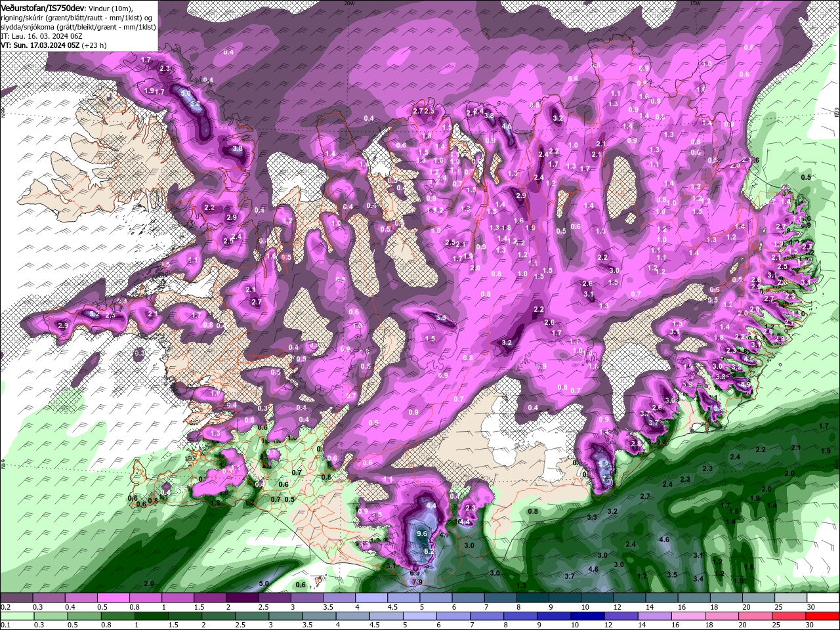Click the rain legend swatch starting at 8
840x630 pixels.
click(521, 616)
